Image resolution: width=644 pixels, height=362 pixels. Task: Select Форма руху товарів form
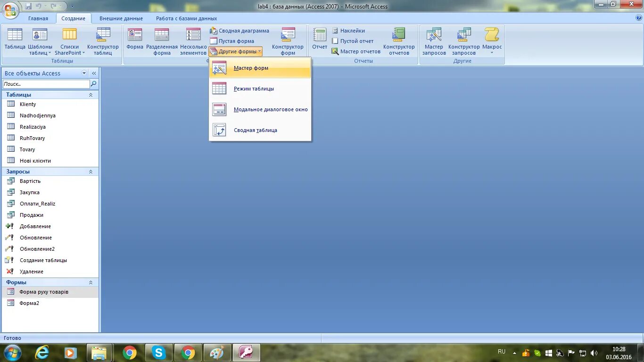click(50, 292)
